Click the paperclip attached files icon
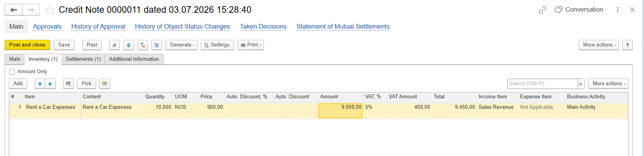 click(x=114, y=45)
